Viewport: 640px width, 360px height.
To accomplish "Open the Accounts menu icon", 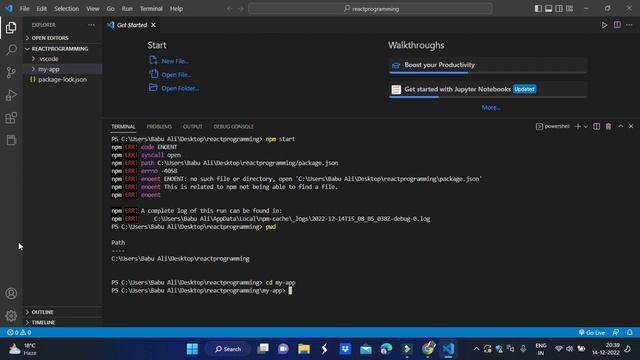I will pyautogui.click(x=11, y=293).
